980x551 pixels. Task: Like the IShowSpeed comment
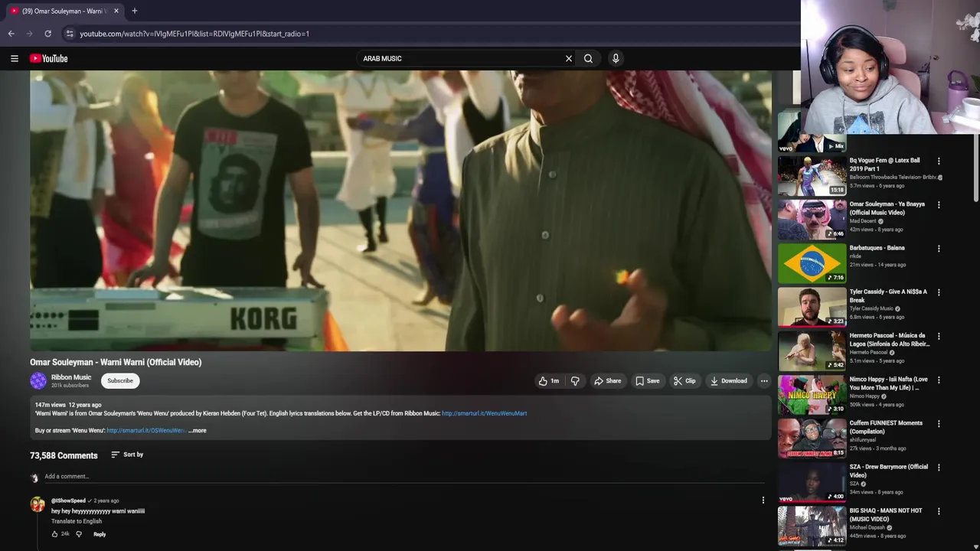click(x=54, y=534)
